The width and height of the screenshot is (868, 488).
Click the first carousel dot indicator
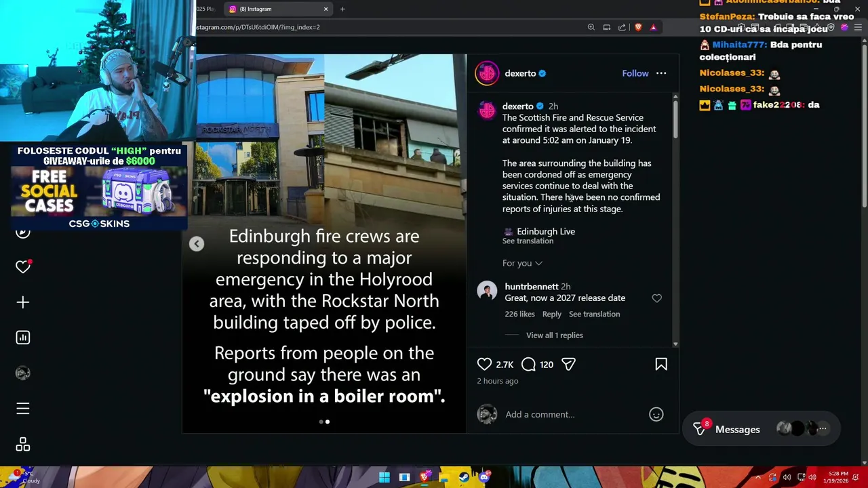point(321,422)
